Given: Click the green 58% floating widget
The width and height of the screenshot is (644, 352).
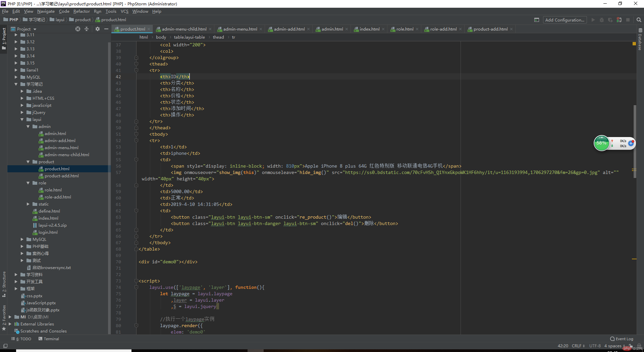Looking at the screenshot, I should pos(601,143).
